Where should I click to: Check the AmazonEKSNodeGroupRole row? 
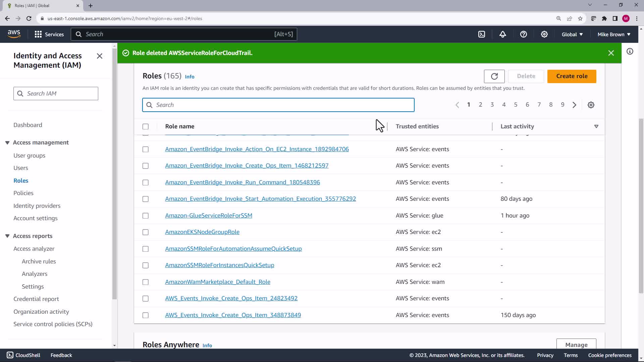point(145,232)
